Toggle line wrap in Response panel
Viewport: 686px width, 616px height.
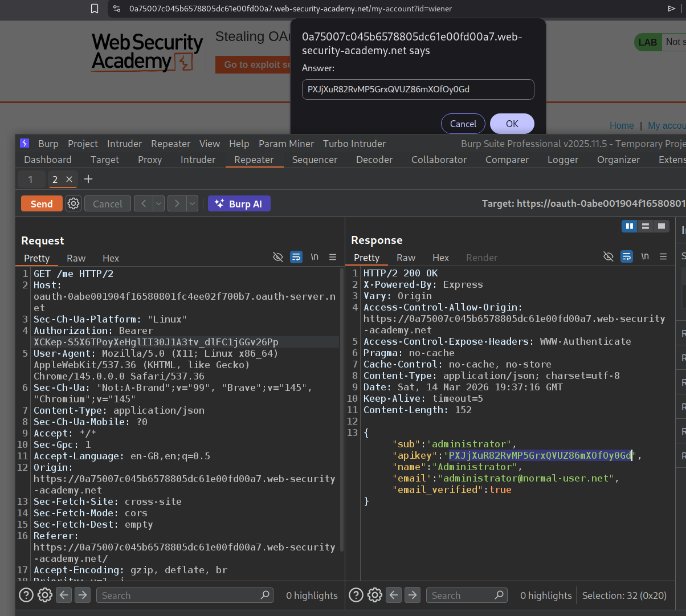627,257
